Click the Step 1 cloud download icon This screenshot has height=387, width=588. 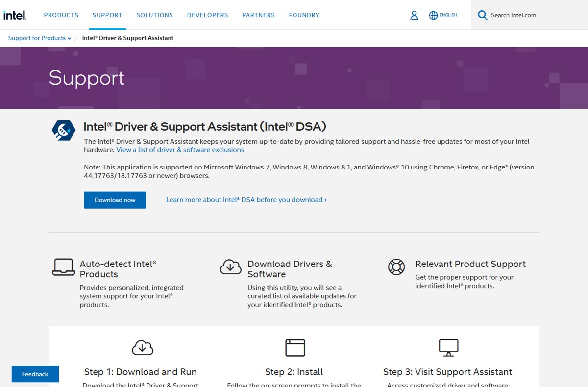point(143,347)
